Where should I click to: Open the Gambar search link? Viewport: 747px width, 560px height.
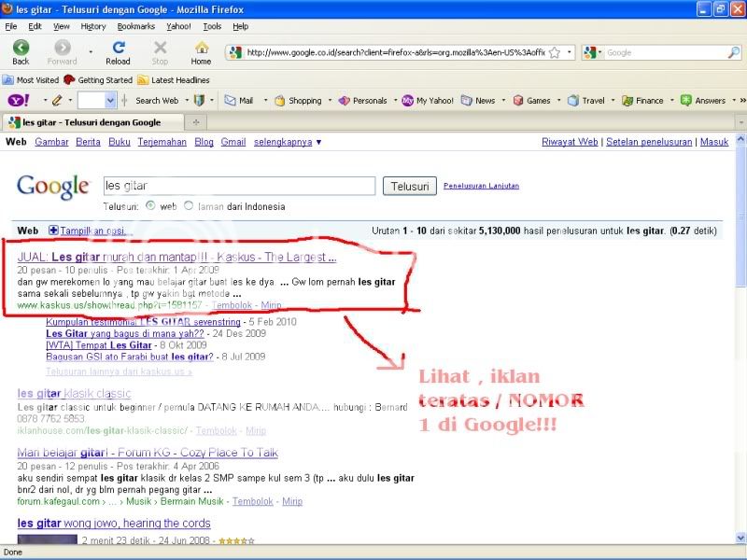tap(52, 142)
